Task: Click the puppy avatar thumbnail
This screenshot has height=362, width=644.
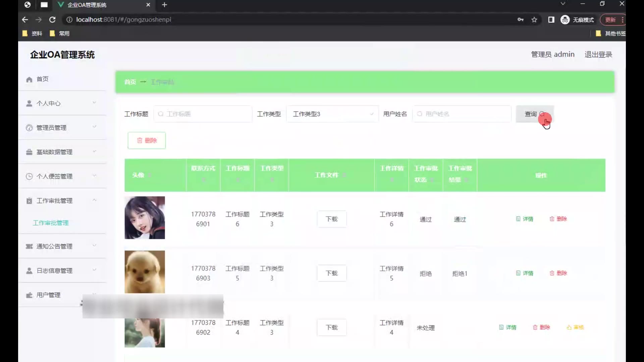Action: 145,272
